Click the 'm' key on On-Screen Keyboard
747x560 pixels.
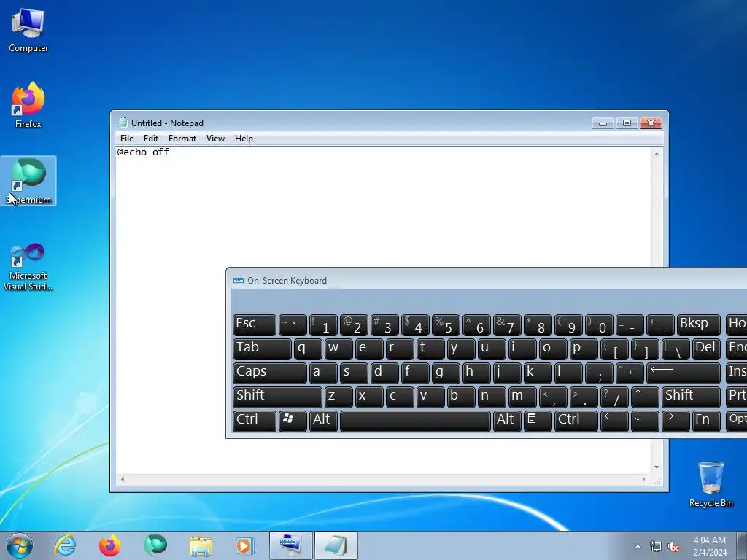pyautogui.click(x=522, y=397)
